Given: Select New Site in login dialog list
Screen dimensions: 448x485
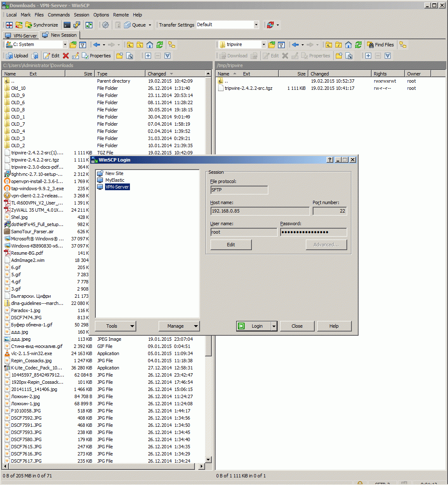Looking at the screenshot, I should click(x=114, y=173).
